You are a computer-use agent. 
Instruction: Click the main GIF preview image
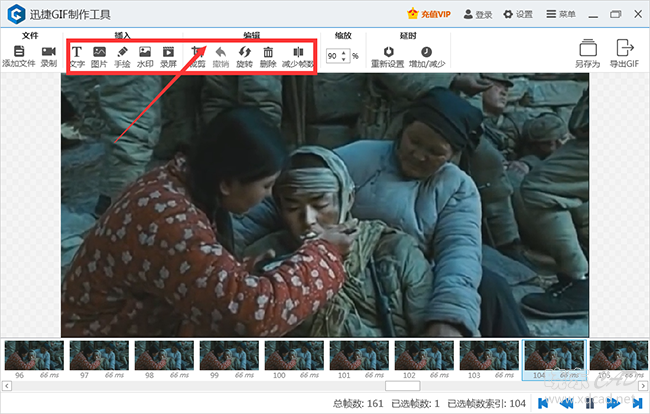pos(325,205)
